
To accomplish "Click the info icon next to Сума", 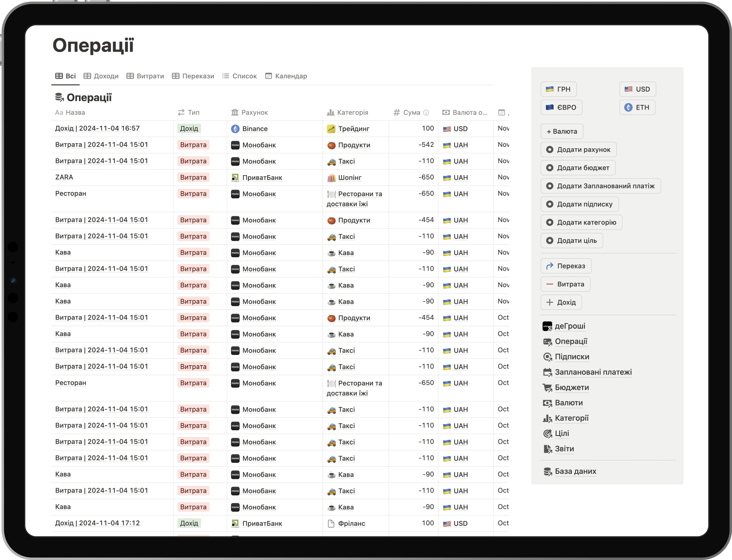I will pyautogui.click(x=426, y=113).
